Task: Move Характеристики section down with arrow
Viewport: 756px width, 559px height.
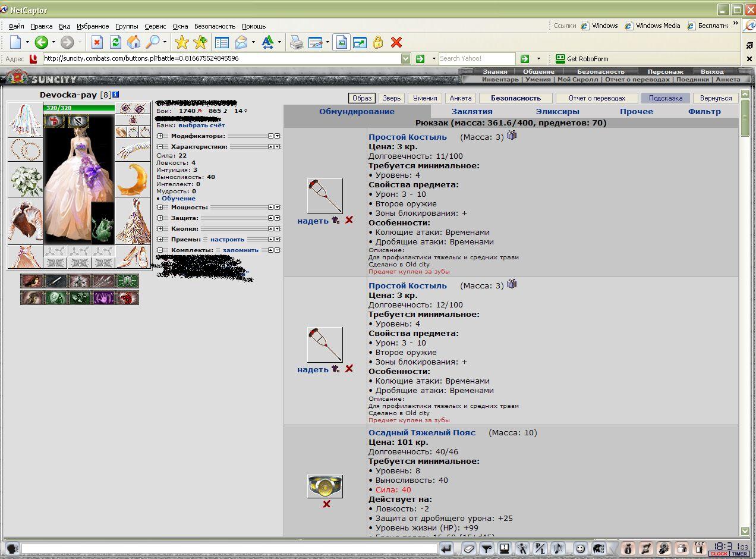Action: click(x=277, y=146)
